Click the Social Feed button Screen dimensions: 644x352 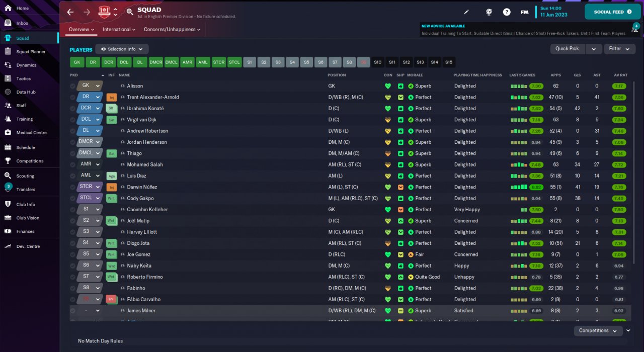(x=613, y=12)
